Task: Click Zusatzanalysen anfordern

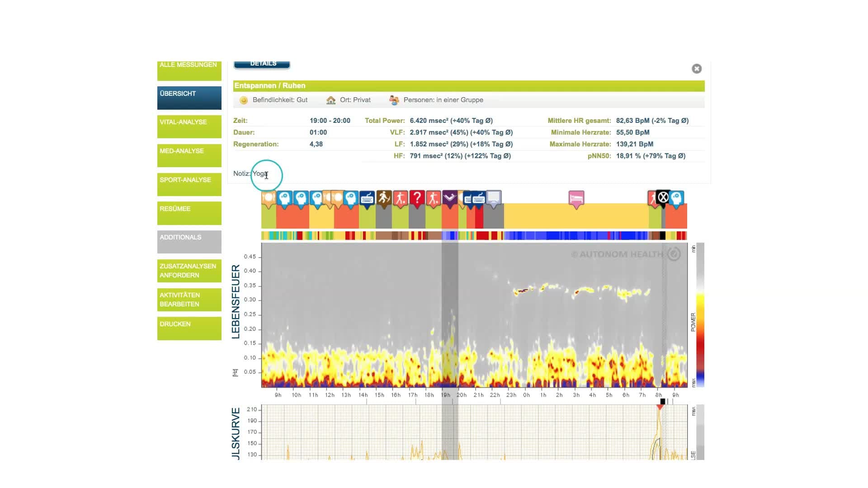Action: pyautogui.click(x=189, y=271)
